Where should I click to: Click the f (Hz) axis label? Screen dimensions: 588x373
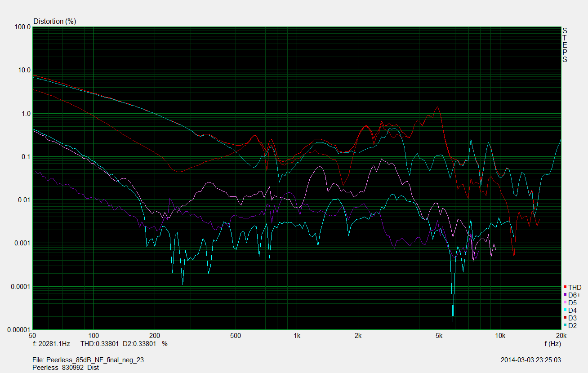point(552,344)
